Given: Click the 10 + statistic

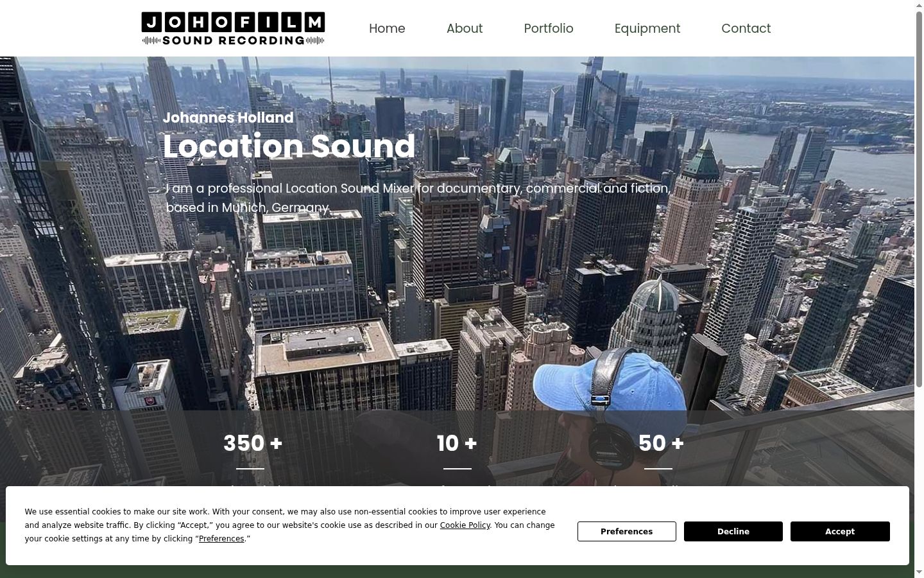Looking at the screenshot, I should (457, 443).
